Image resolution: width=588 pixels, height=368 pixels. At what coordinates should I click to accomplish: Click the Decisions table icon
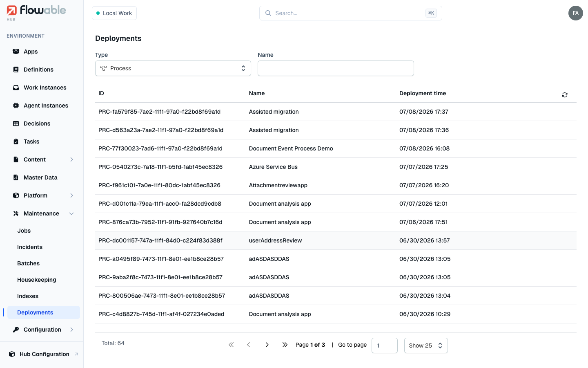[16, 123]
